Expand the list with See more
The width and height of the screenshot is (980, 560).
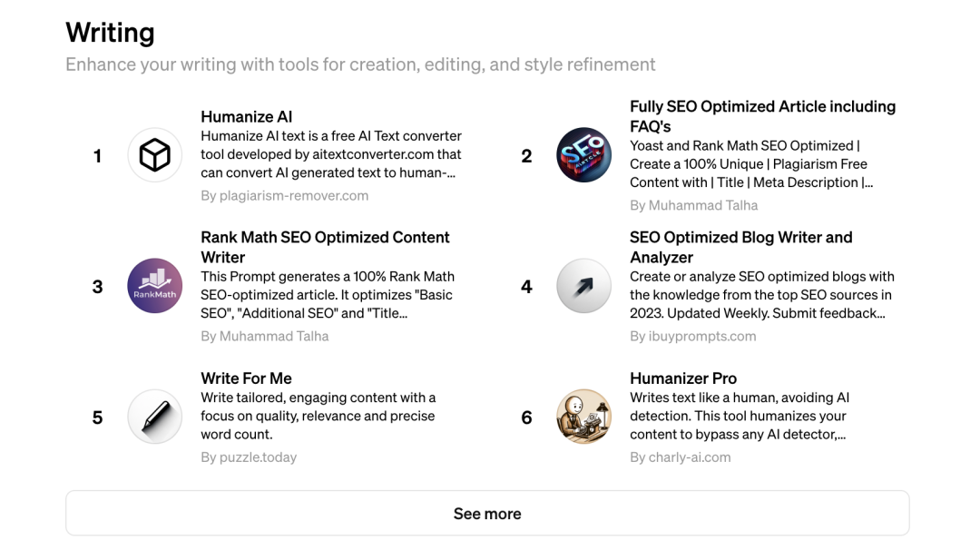point(487,514)
